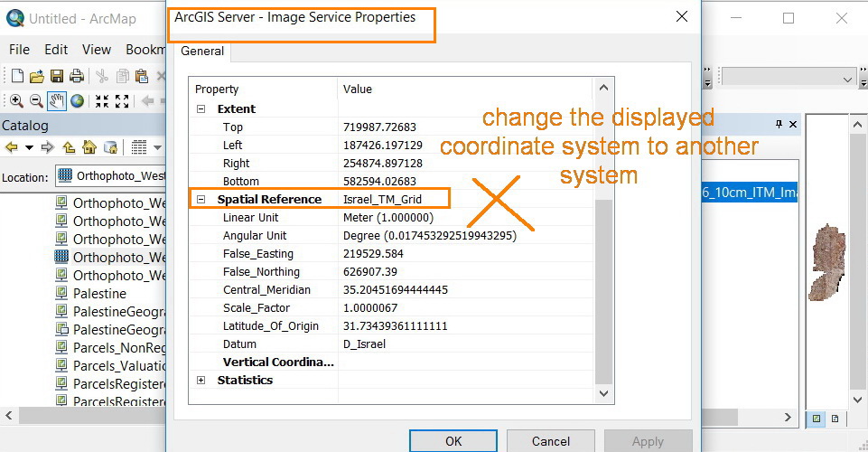Click the Catalog up one level icon
868x452 pixels.
(69, 147)
